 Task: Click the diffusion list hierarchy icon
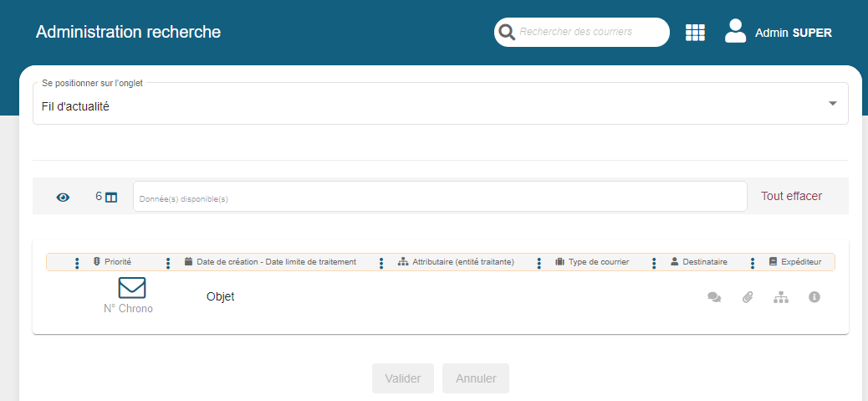[781, 297]
